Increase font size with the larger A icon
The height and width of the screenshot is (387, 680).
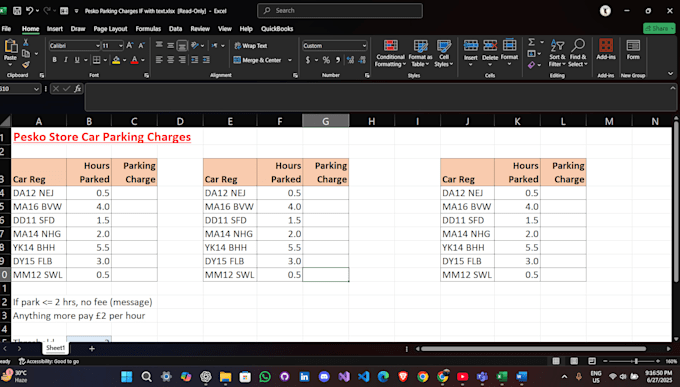click(x=130, y=46)
